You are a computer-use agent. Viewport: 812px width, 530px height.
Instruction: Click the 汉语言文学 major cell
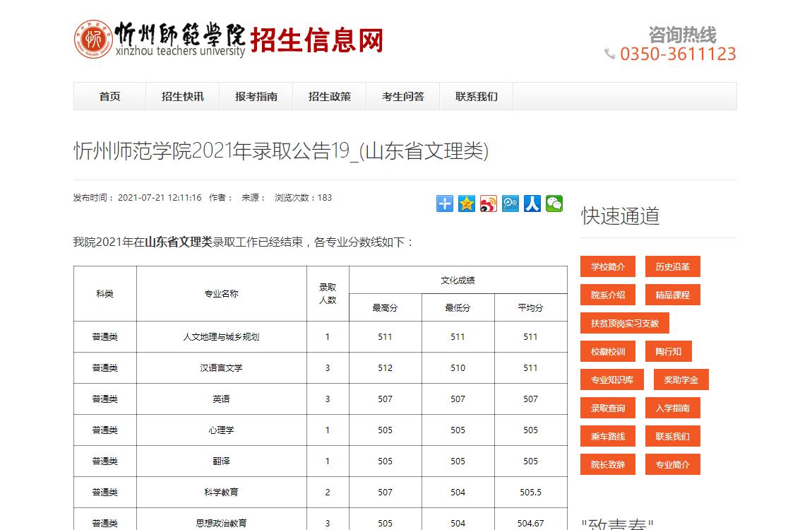(221, 368)
